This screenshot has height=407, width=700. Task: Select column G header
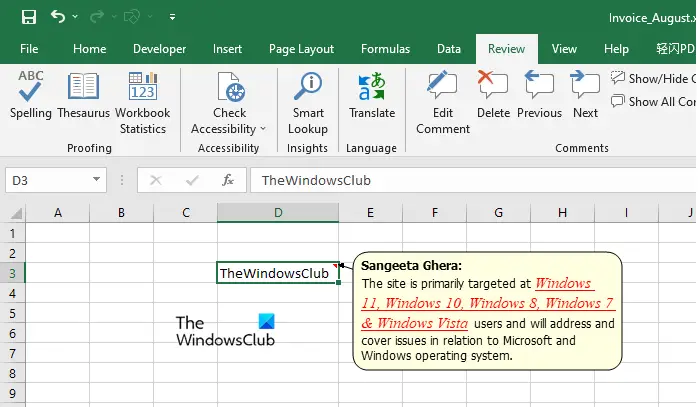499,212
